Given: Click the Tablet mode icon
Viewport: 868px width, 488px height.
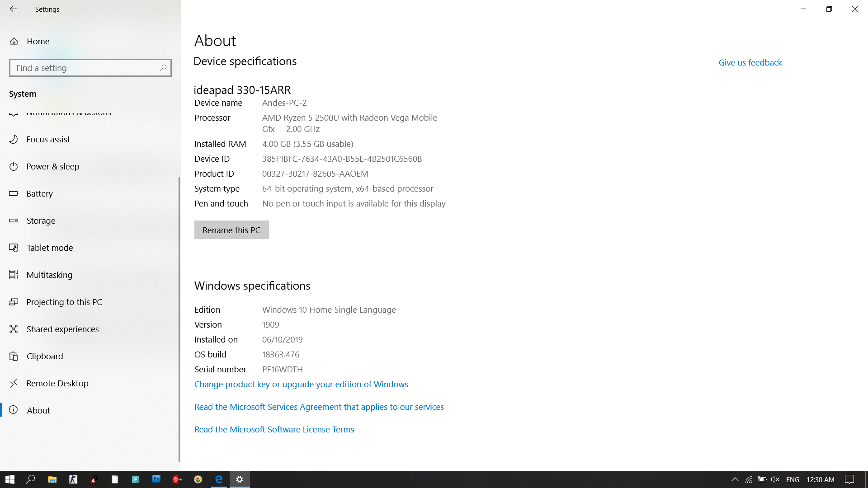Looking at the screenshot, I should (x=14, y=248).
